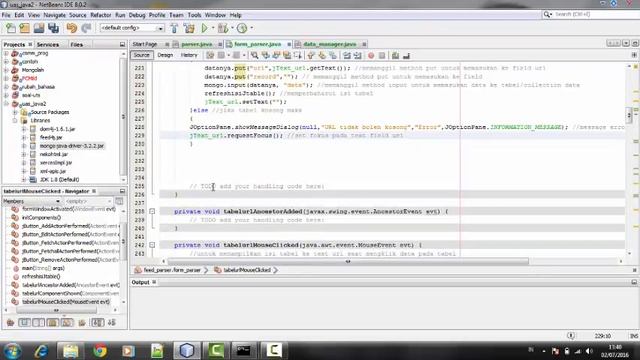Minimize the Output panel
The image size is (640, 360).
pos(634,282)
